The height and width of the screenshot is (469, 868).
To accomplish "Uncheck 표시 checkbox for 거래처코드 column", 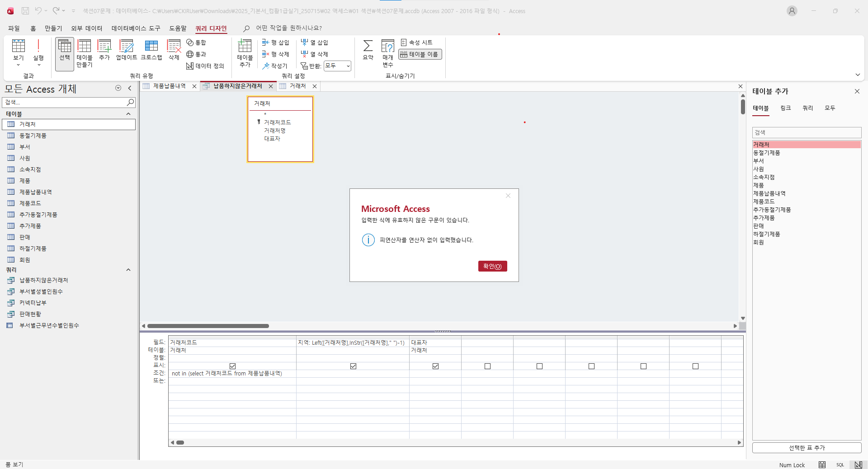I will click(x=232, y=366).
